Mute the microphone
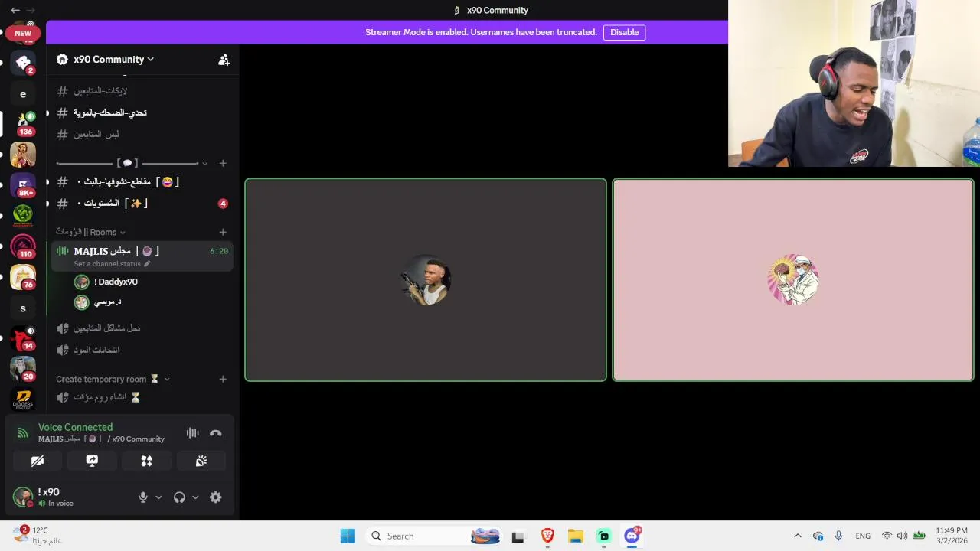Image resolution: width=980 pixels, height=551 pixels. (x=143, y=497)
